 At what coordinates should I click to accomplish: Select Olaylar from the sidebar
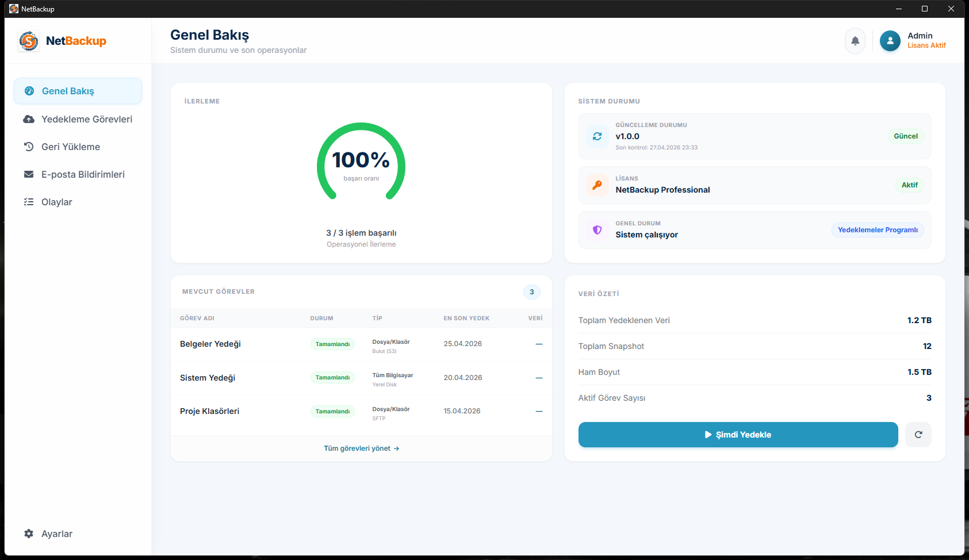tap(56, 202)
